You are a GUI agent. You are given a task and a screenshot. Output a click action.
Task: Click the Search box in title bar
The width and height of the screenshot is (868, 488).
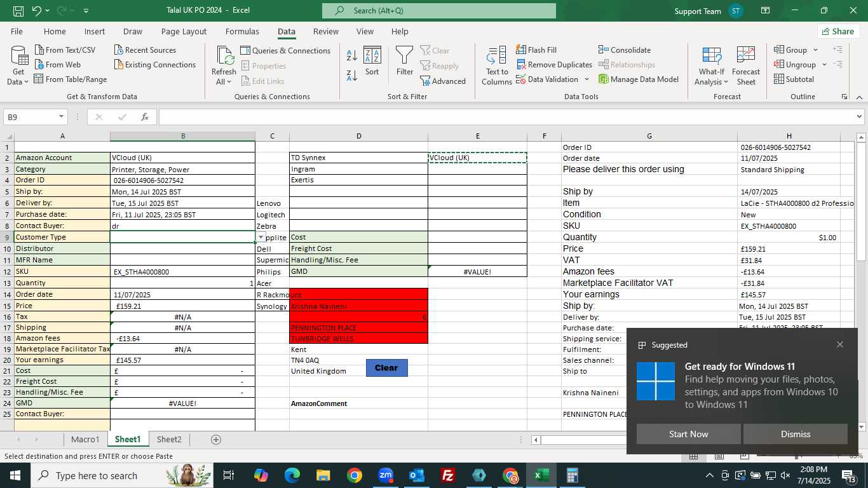click(439, 11)
